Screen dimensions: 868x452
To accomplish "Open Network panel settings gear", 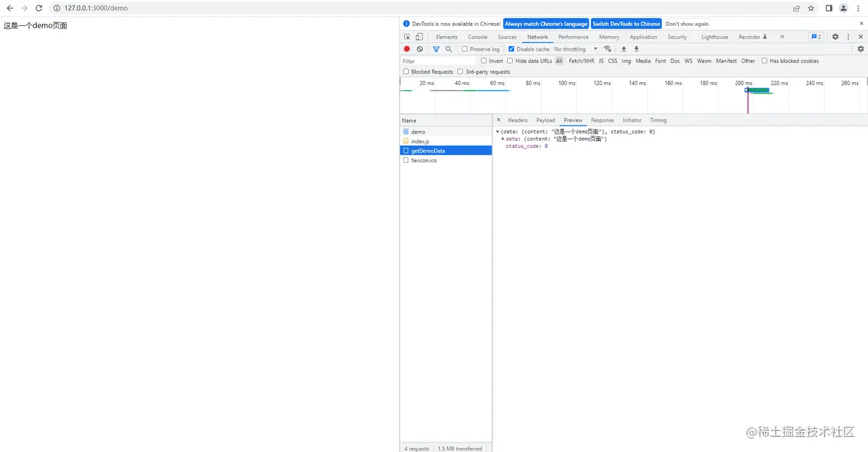I will 861,49.
